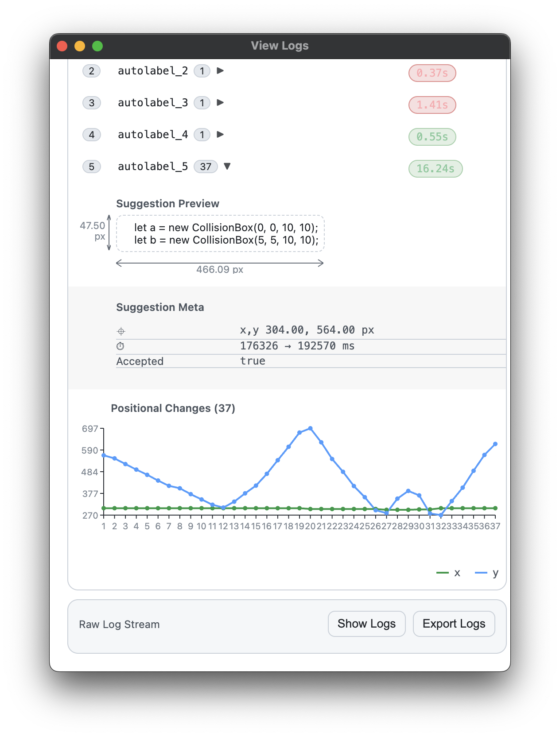Screen dimensions: 560x737
Task: Toggle the y series in chart legend
Action: coord(486,573)
